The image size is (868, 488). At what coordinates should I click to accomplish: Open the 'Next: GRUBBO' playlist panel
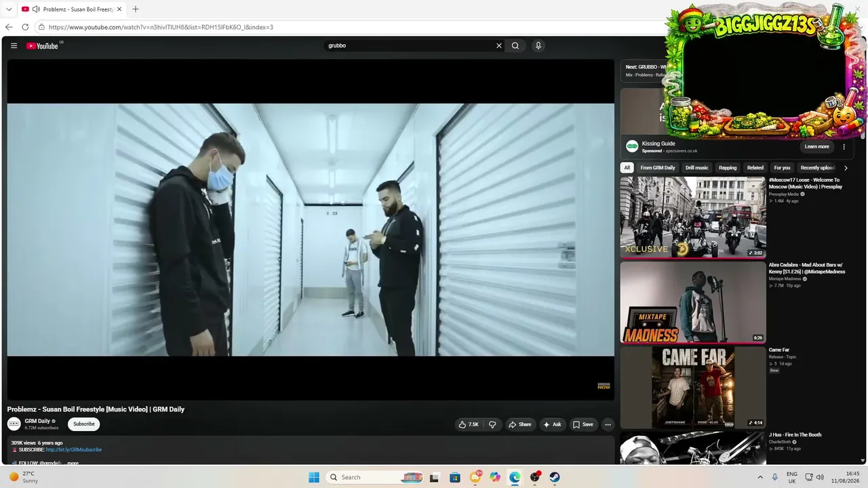pyautogui.click(x=644, y=70)
